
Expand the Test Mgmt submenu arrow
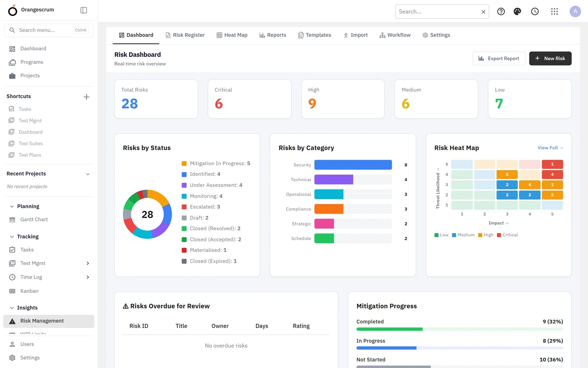tap(88, 263)
